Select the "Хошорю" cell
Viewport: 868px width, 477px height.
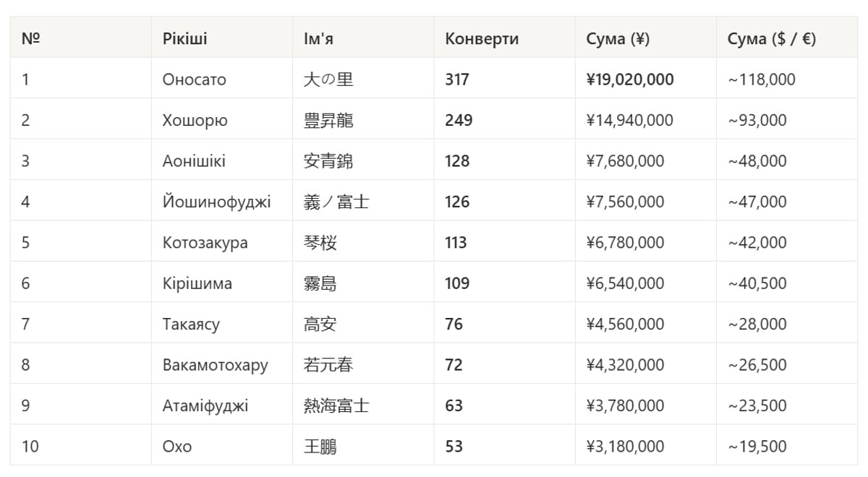point(195,121)
